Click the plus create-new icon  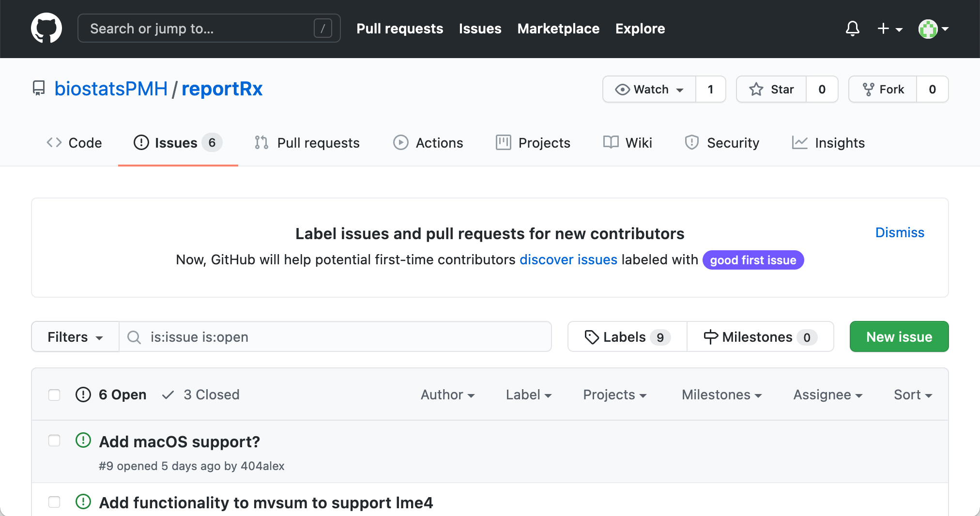pos(889,29)
